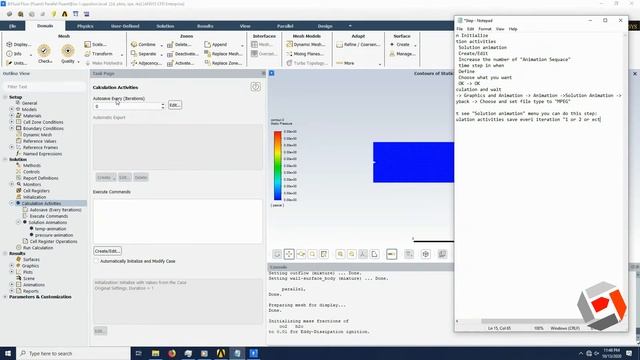This screenshot has width=640, height=360.
Task: Open the Help menu in Notepad
Action: pos(513,29)
